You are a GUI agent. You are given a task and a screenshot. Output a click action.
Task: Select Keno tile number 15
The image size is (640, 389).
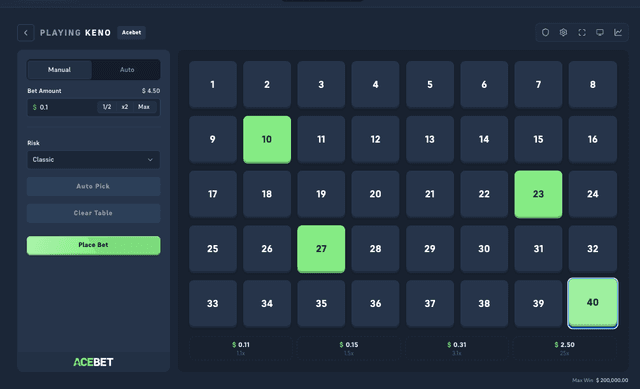[x=538, y=139]
